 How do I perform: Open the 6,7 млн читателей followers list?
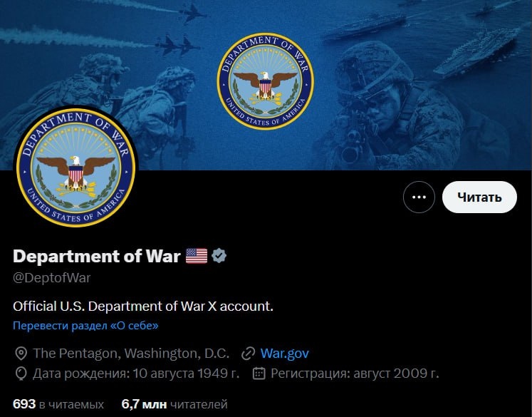tap(174, 404)
